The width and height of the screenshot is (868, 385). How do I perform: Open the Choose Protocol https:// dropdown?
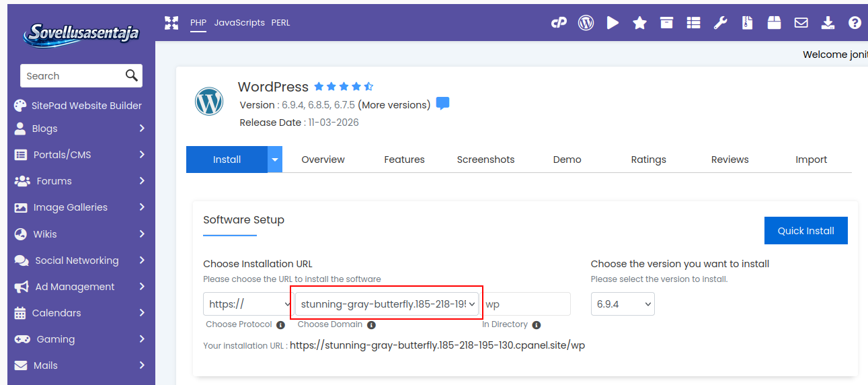pyautogui.click(x=247, y=304)
